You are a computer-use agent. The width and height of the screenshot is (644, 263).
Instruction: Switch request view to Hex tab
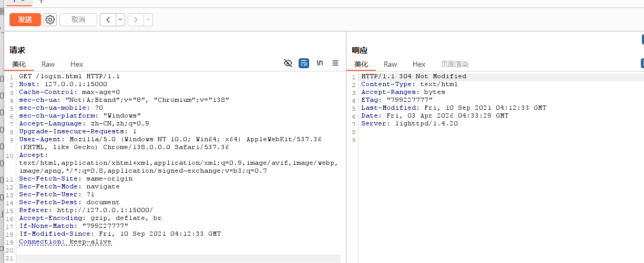(x=77, y=64)
